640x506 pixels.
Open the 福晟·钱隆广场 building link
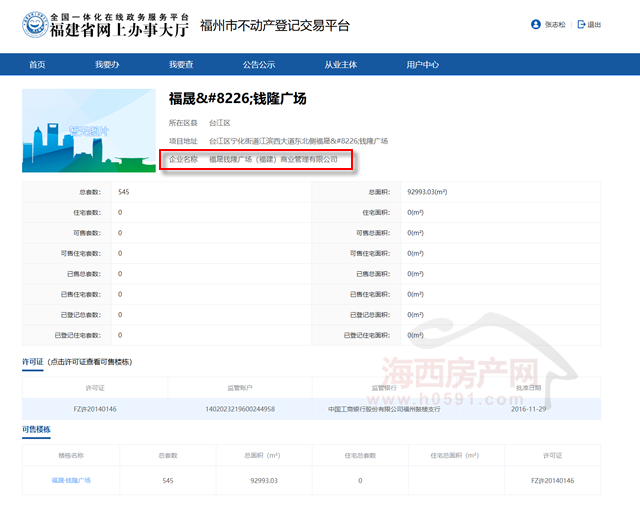pos(71,480)
